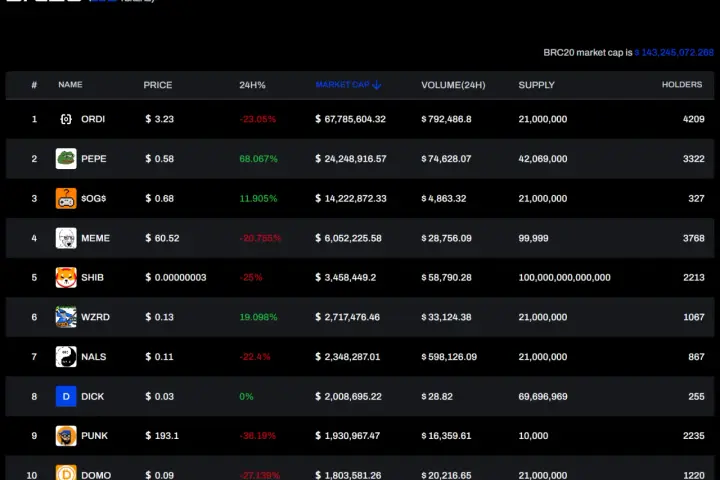
Task: Select PUNK price $ 193.1
Action: (x=162, y=436)
